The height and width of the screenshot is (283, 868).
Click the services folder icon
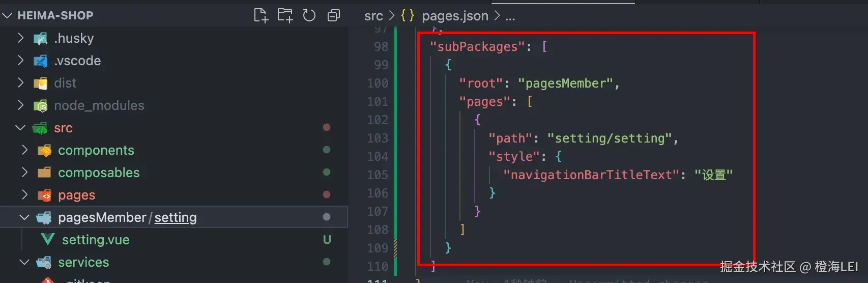click(x=44, y=263)
